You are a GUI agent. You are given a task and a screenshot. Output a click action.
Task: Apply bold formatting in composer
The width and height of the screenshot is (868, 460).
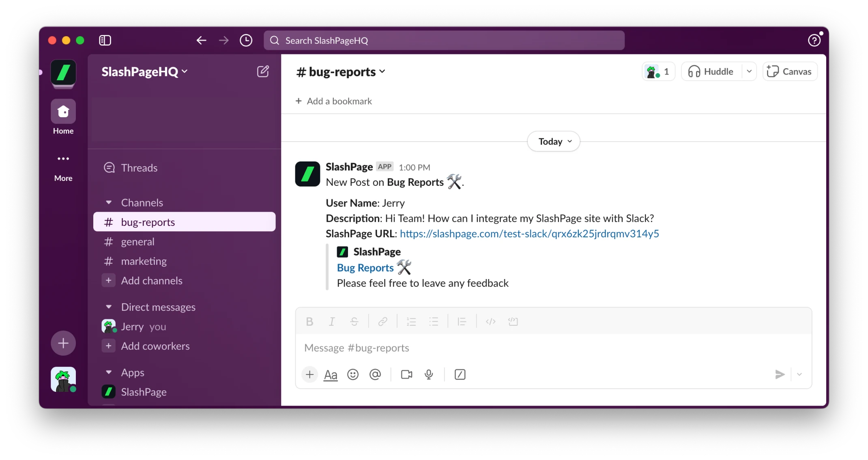coord(309,322)
